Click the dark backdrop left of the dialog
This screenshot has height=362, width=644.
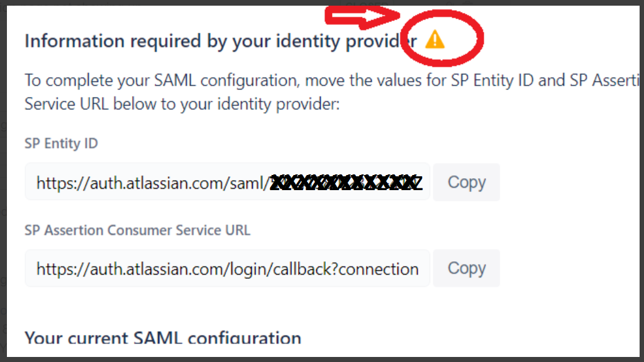[x=3, y=181]
